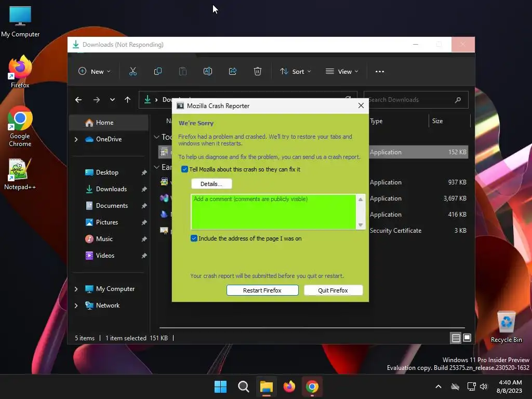Viewport: 532px width, 399px height.
Task: Click Chrome icon in taskbar
Action: [312, 387]
